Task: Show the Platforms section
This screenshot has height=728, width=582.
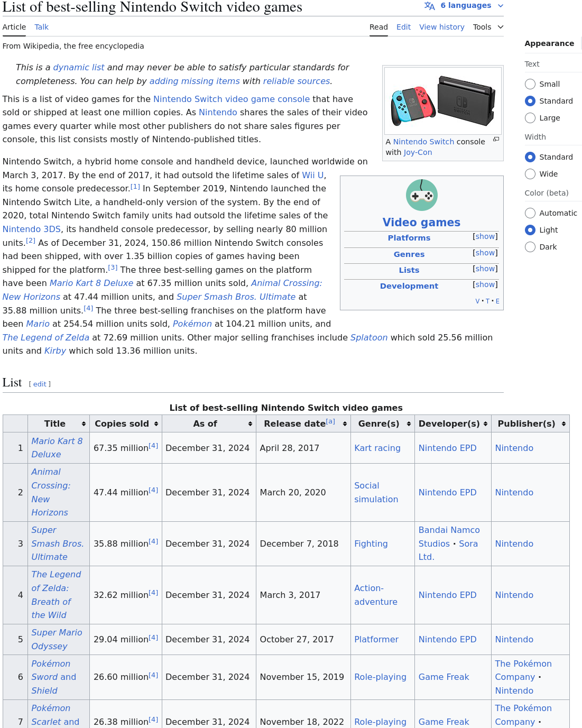Action: (x=485, y=236)
